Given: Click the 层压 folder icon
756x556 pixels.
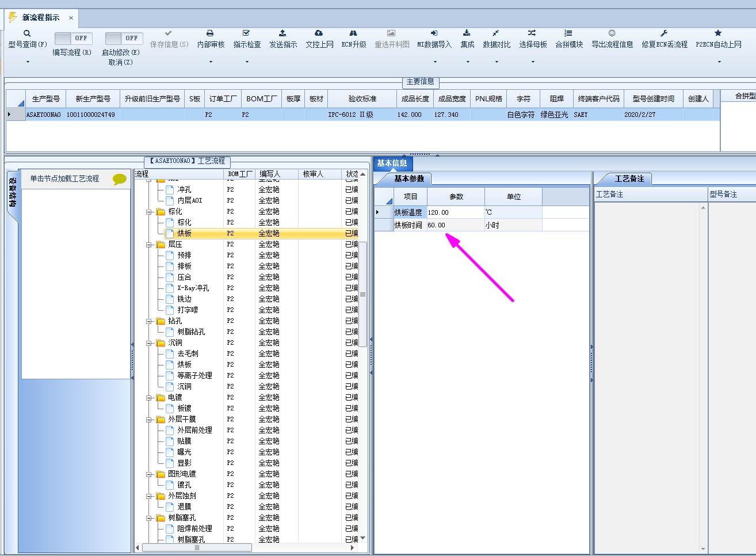Looking at the screenshot, I should tap(161, 245).
